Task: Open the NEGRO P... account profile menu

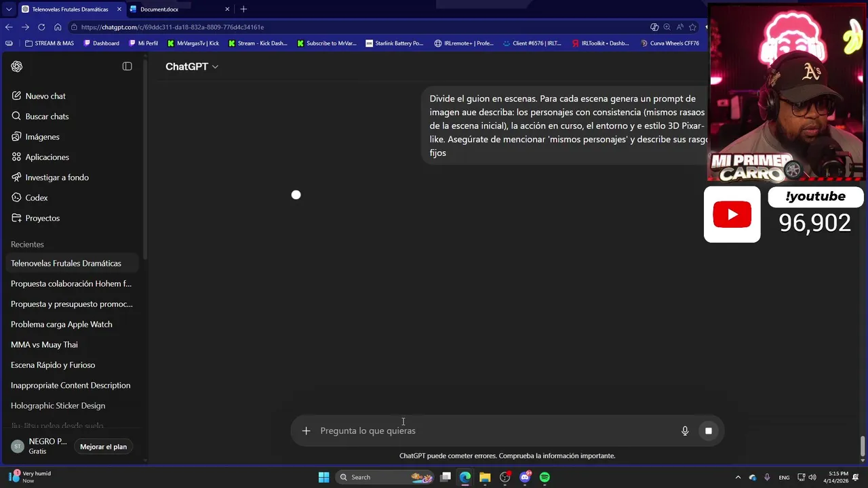Action: 39,446
